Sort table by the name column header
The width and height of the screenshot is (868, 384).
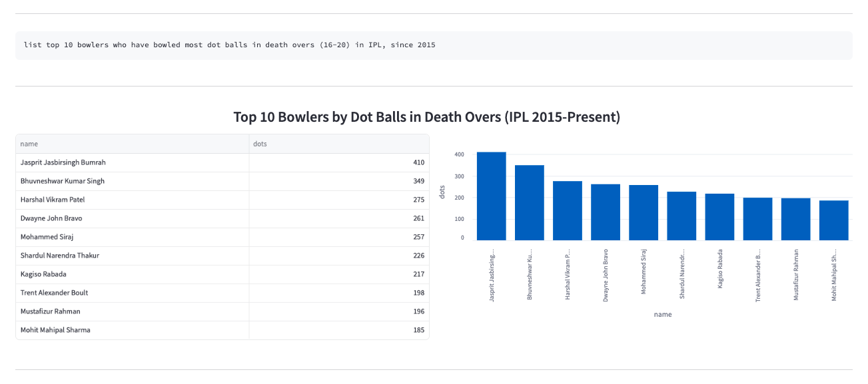click(133, 144)
